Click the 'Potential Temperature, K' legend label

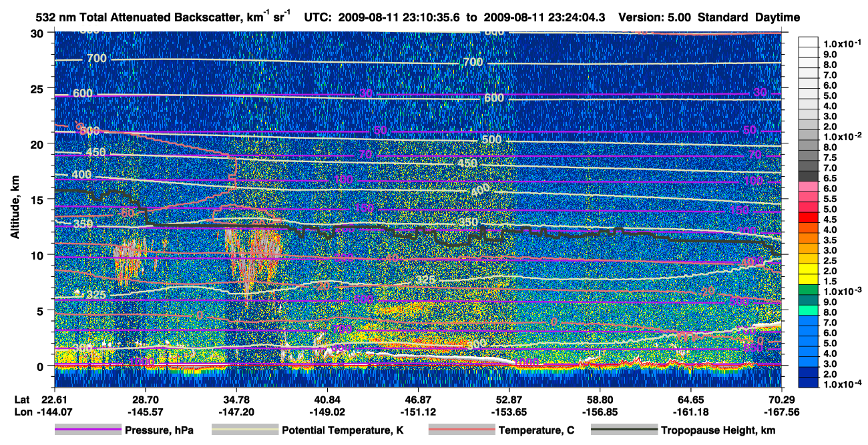[343, 430]
